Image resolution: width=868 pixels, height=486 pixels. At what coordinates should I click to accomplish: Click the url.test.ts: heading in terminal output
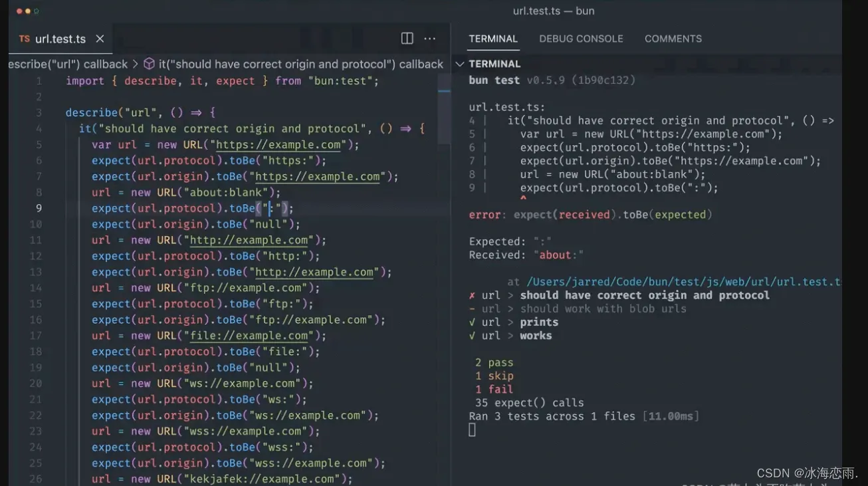click(x=507, y=107)
